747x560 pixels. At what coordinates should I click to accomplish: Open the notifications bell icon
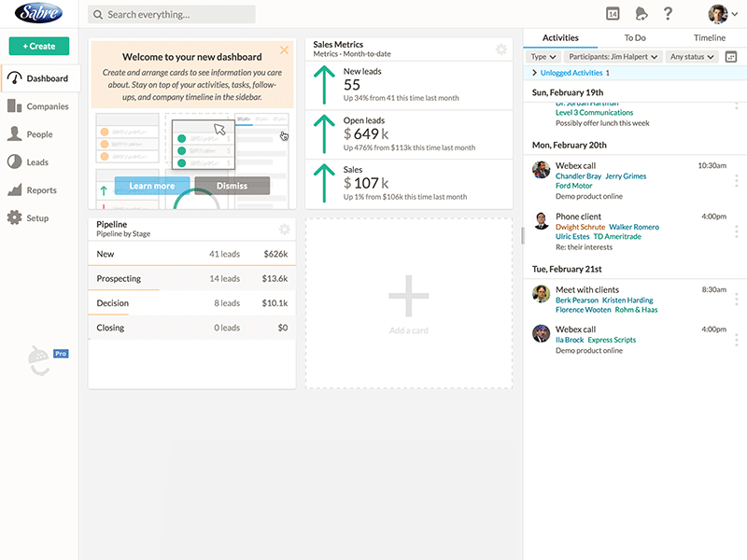(641, 14)
